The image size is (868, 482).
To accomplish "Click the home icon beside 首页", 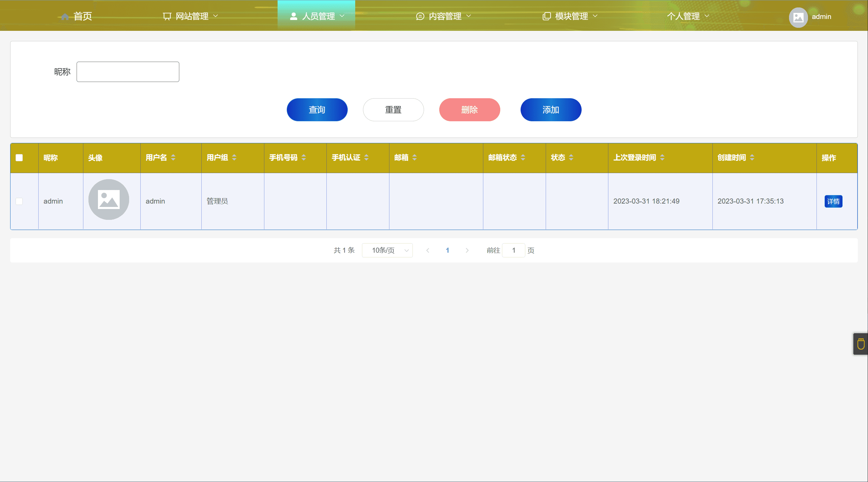I will coord(65,17).
